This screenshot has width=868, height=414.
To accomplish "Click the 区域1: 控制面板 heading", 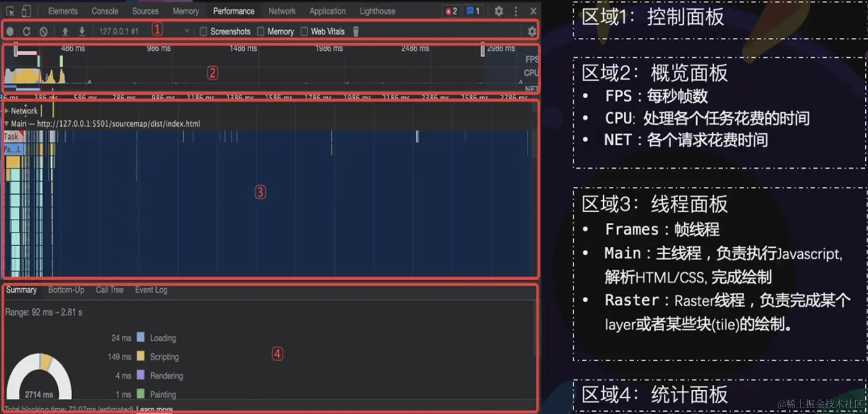I will point(652,17).
